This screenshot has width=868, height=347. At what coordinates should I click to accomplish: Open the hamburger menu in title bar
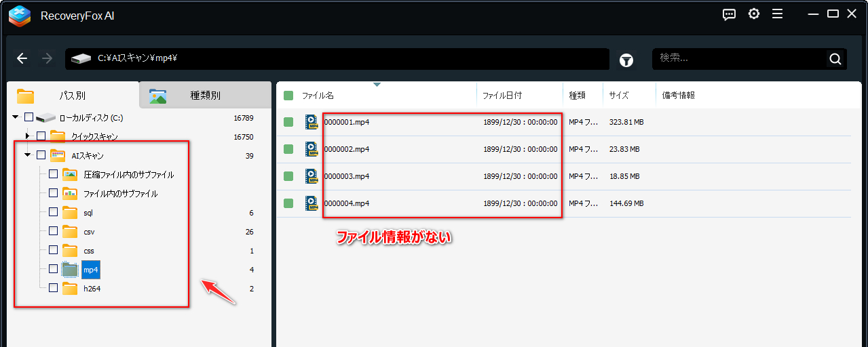[778, 14]
